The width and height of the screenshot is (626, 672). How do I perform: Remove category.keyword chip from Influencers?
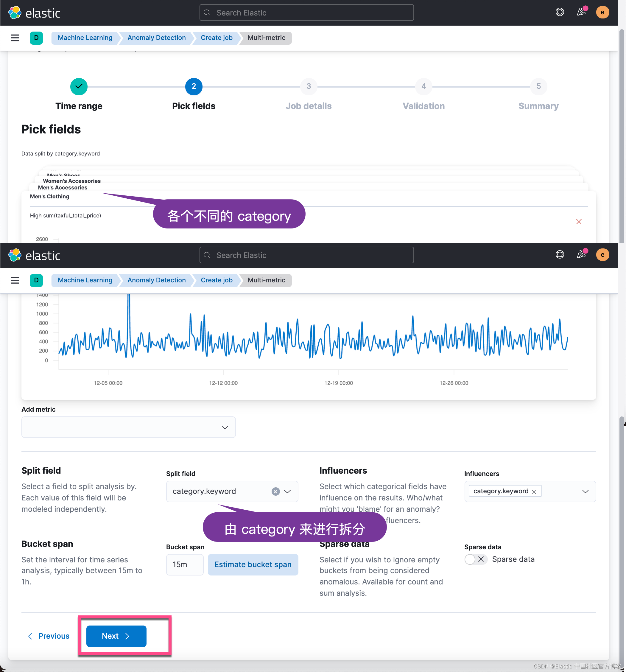pos(534,491)
